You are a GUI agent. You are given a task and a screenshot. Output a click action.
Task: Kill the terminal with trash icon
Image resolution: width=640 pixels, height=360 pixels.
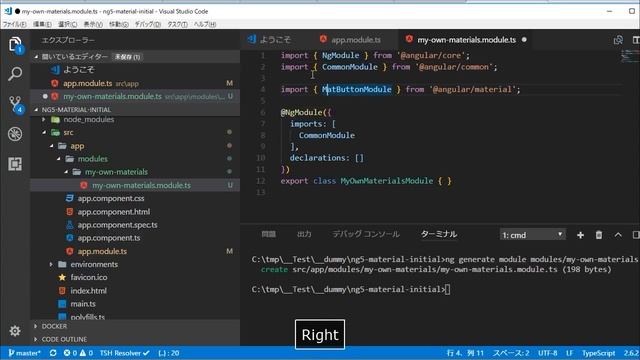click(x=599, y=235)
